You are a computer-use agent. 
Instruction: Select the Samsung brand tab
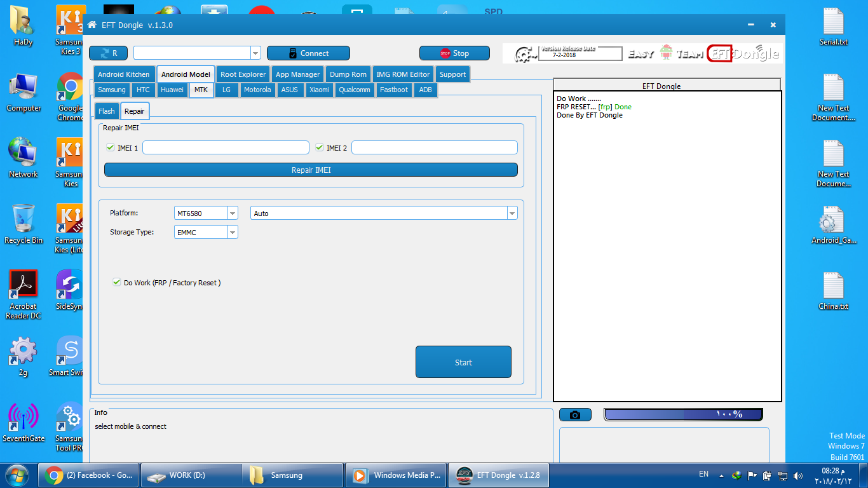(x=112, y=90)
